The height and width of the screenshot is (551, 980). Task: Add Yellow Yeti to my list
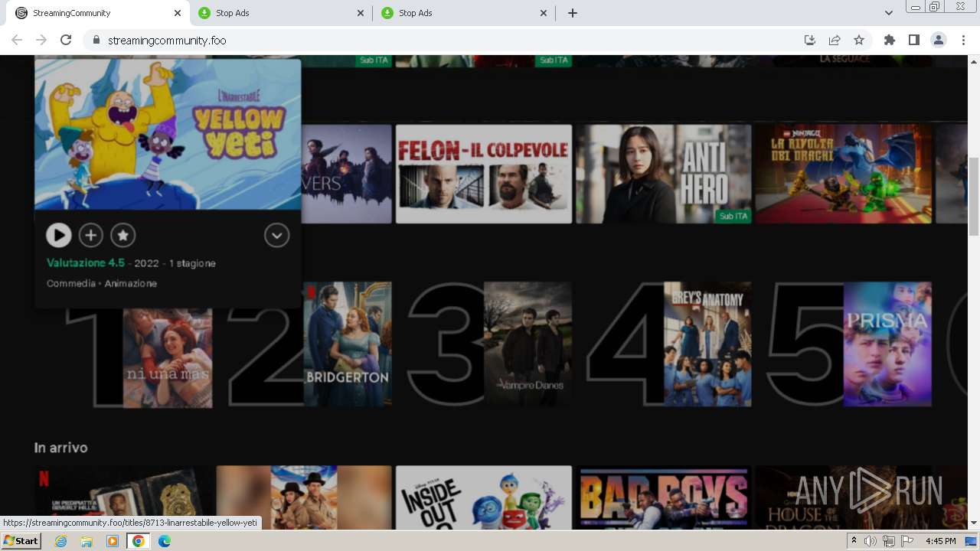(91, 236)
